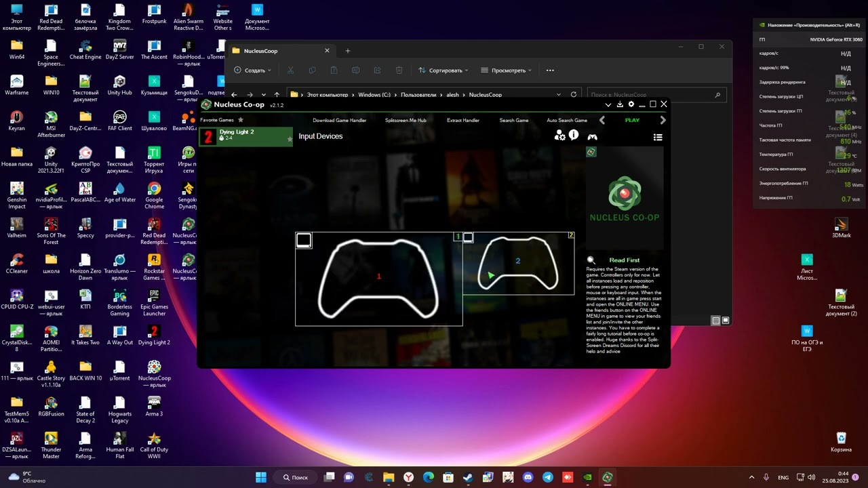Open File Explorer from the taskbar

coord(389,477)
